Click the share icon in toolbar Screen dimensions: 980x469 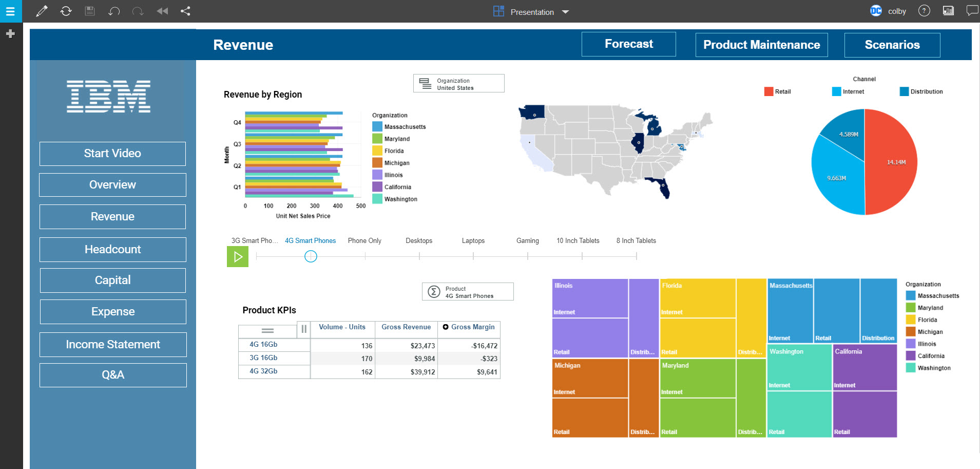(185, 11)
